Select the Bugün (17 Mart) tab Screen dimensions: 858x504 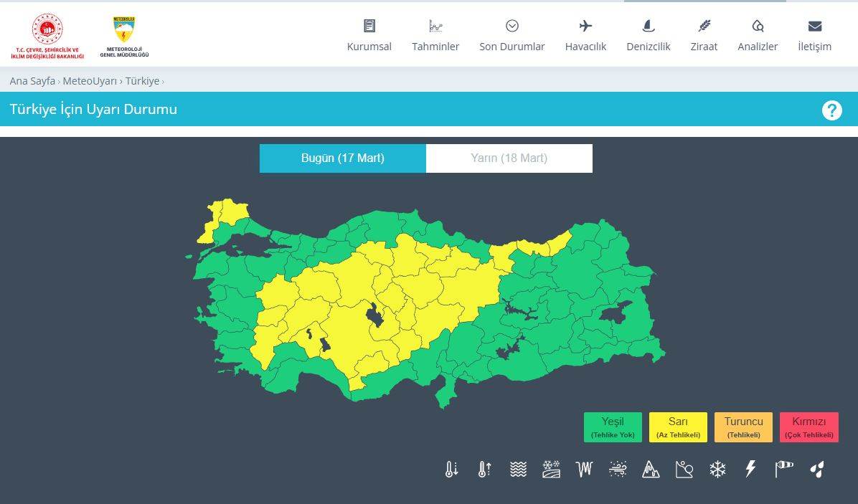[343, 158]
